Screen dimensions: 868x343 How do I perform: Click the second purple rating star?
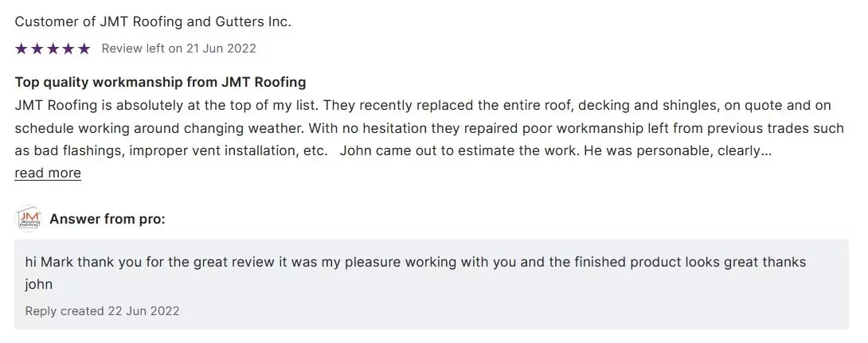(x=37, y=49)
